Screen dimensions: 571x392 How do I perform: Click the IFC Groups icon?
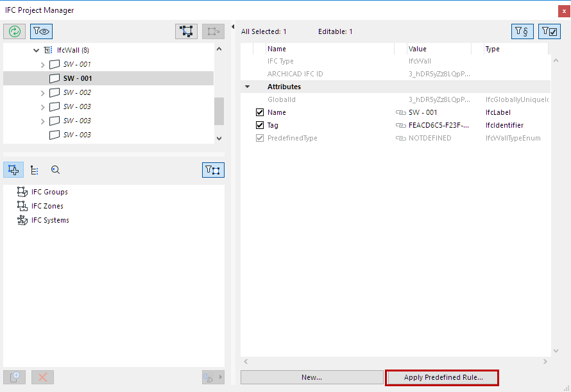(x=22, y=192)
